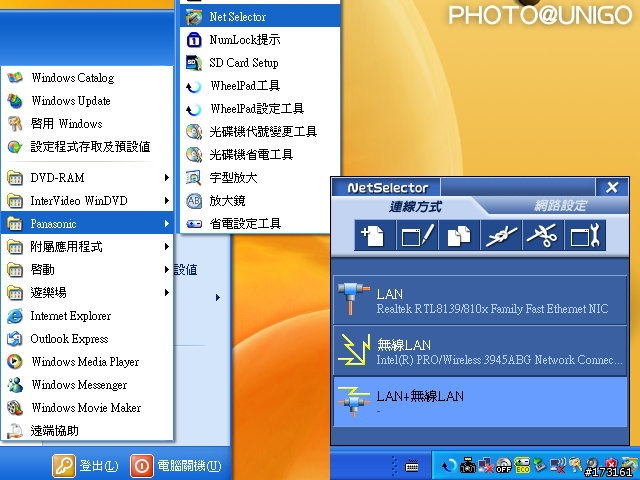Click NetSelector connect knot icon
This screenshot has width=640, height=480.
click(501, 236)
